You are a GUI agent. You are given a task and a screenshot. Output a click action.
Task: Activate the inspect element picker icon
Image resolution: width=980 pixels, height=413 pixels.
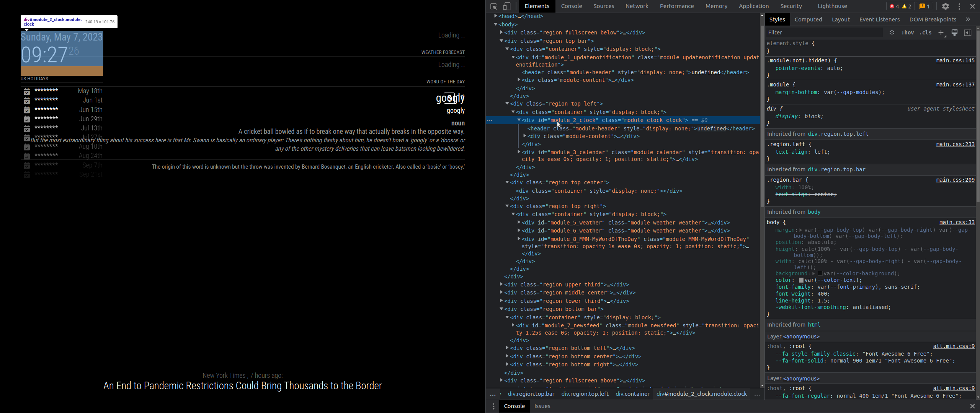coord(494,7)
